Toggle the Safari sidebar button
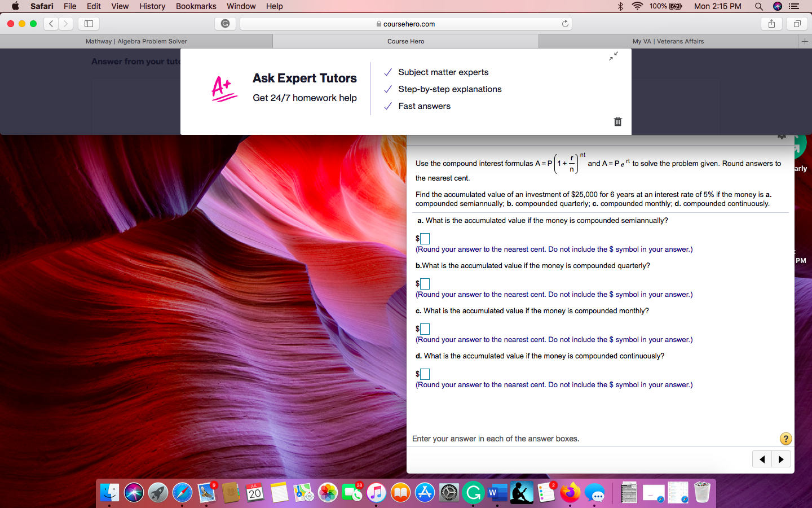The image size is (812, 508). (89, 24)
